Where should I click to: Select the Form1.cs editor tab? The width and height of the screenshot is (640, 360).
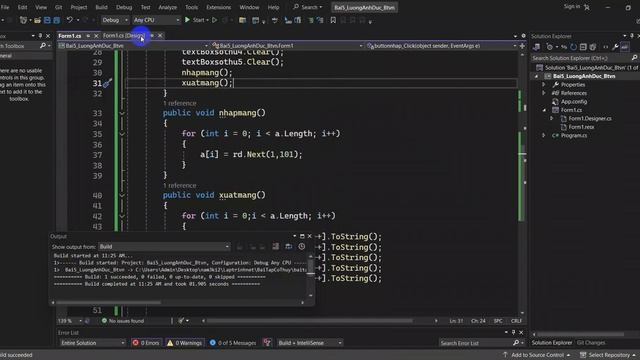tap(70, 36)
